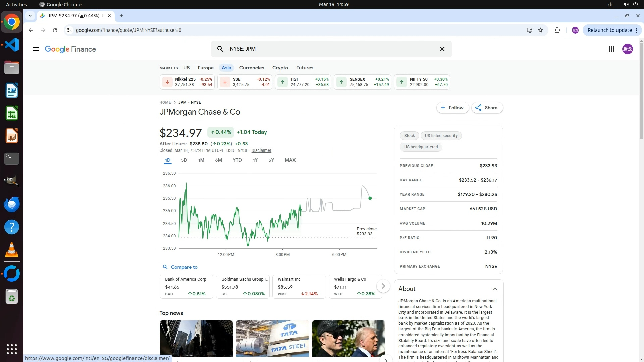Image resolution: width=644 pixels, height=362 pixels.
Task: Reload the page
Action: click(x=55, y=30)
